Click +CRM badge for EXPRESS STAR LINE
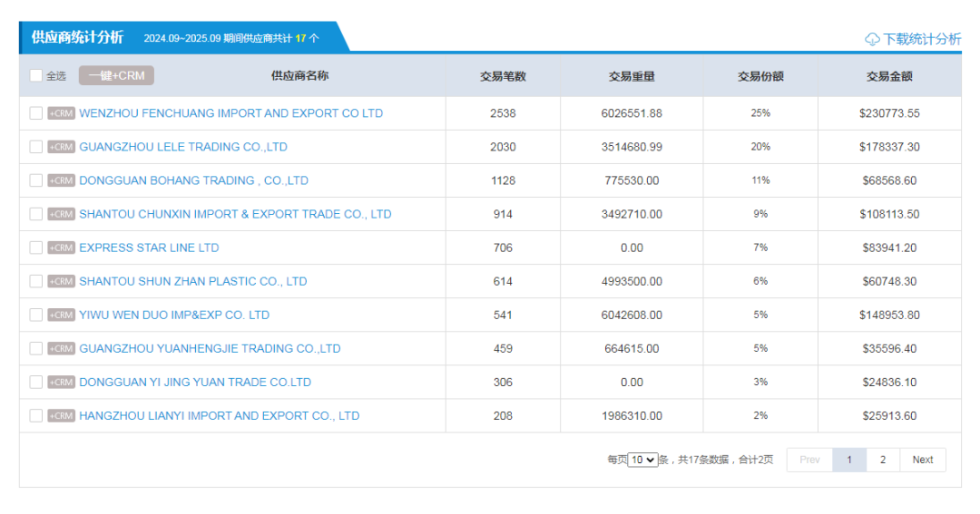This screenshot has width=980, height=514. pos(61,247)
